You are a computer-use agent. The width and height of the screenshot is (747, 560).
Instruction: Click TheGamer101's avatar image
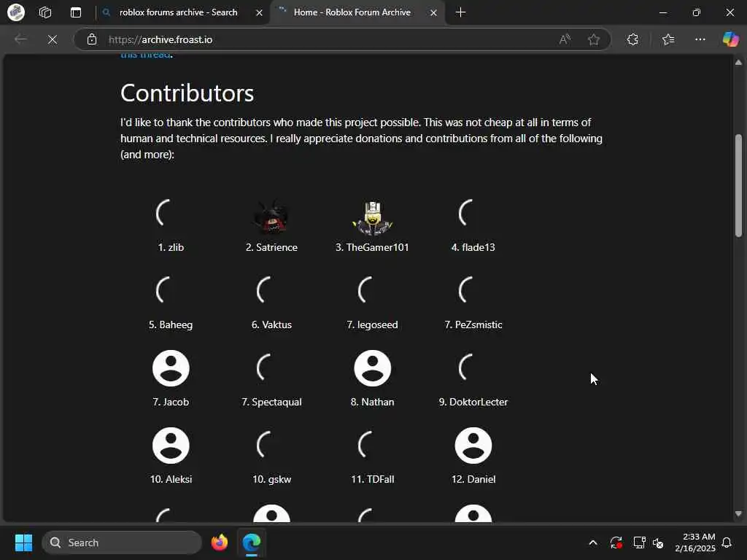tap(373, 217)
